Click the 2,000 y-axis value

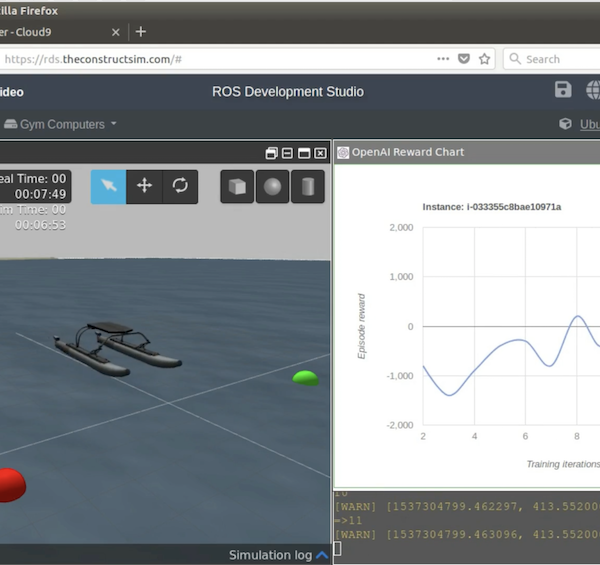tap(401, 228)
